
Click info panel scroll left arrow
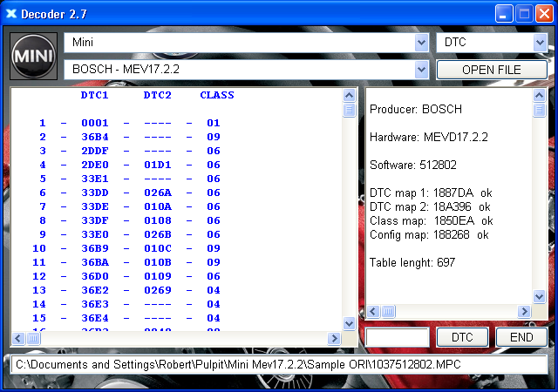[x=373, y=312]
